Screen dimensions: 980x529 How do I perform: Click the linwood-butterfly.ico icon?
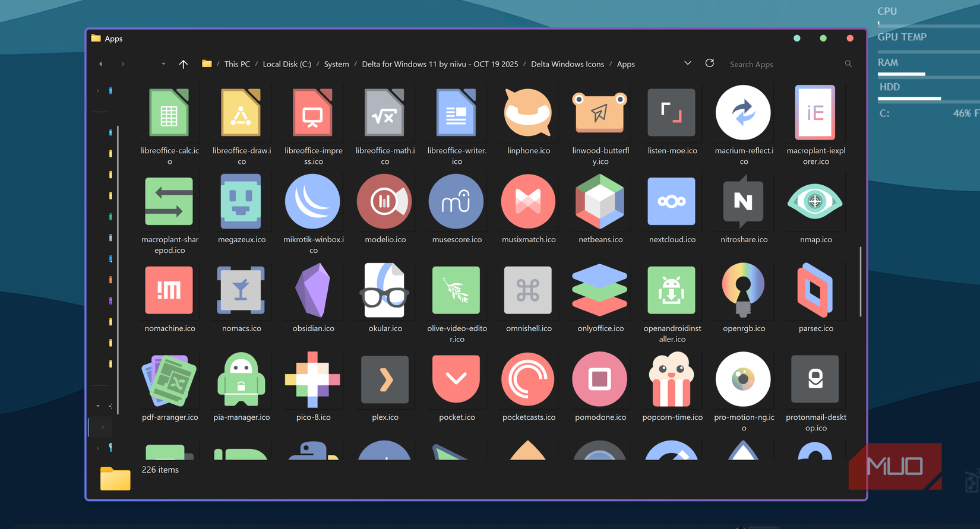(600, 113)
